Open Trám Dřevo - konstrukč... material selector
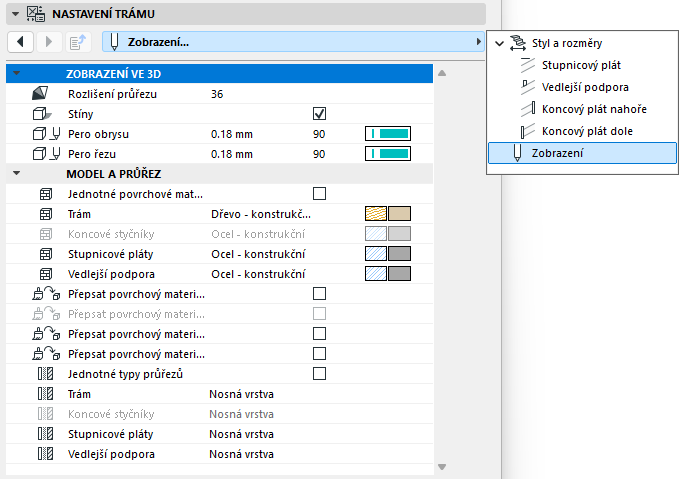 pos(261,214)
